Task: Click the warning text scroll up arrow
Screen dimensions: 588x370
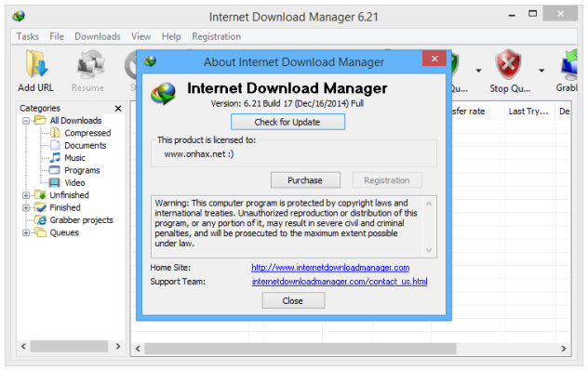Action: tap(429, 204)
